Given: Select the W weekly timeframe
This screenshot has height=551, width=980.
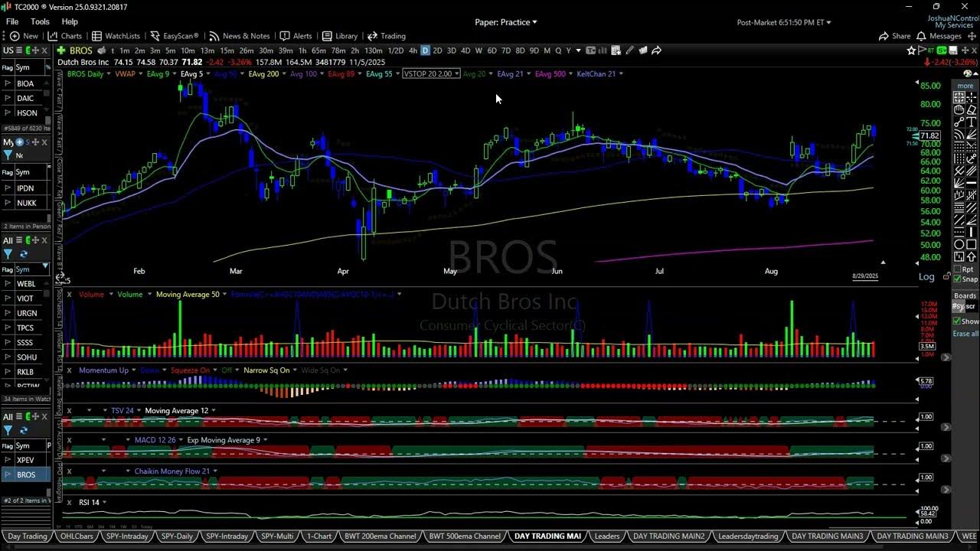Looking at the screenshot, I should (479, 51).
